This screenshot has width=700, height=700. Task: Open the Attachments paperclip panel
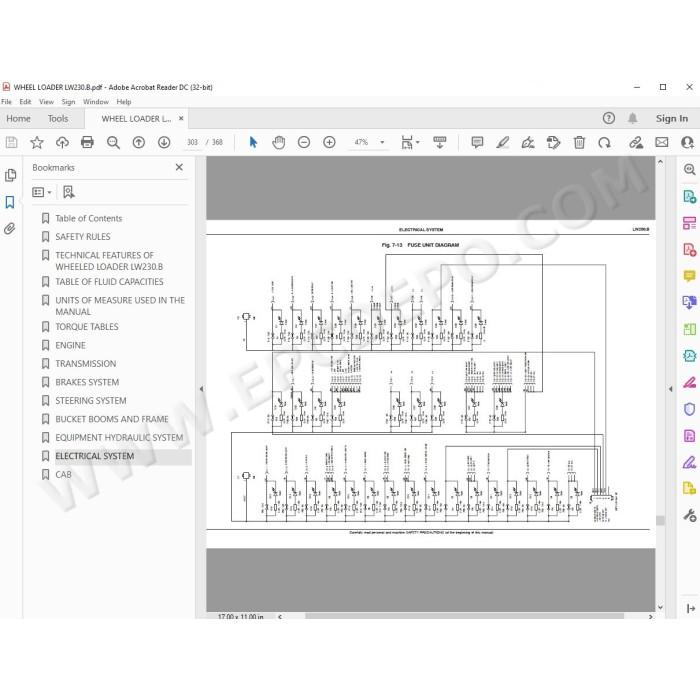coord(10,229)
